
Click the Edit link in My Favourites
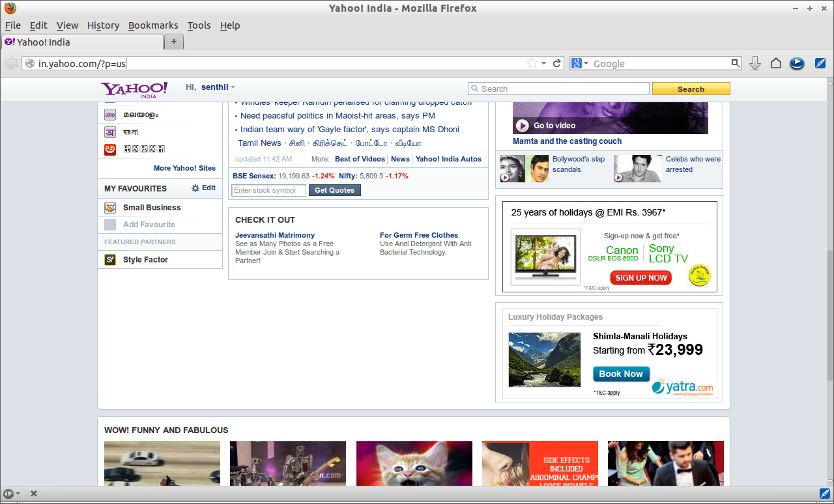click(208, 188)
